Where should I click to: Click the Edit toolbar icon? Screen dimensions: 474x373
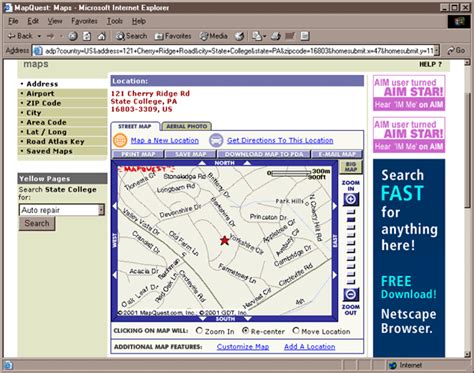point(290,36)
